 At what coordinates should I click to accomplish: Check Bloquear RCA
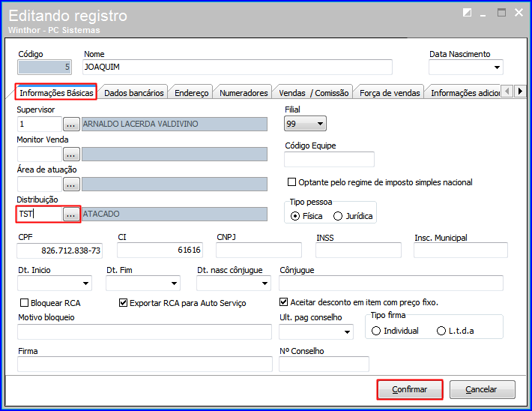pos(25,303)
